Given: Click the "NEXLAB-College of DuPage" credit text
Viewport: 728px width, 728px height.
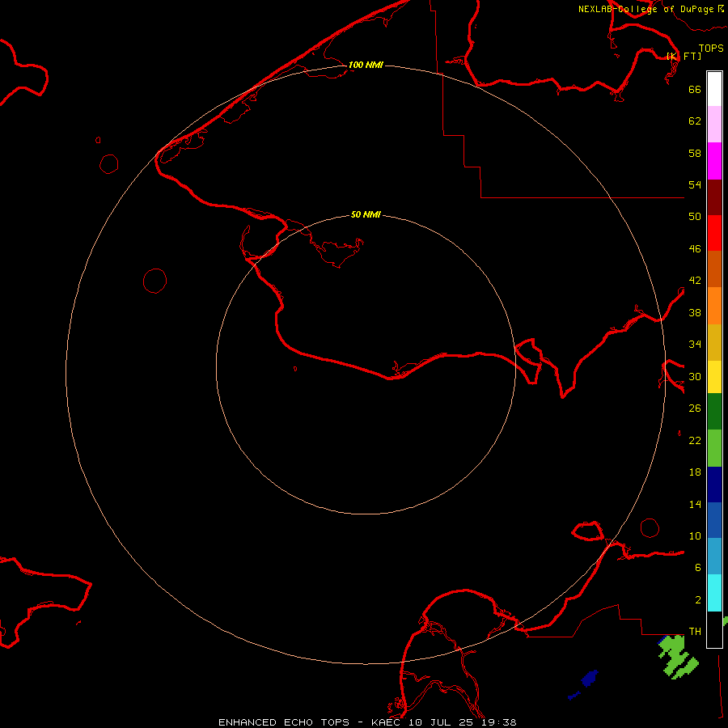Looking at the screenshot, I should click(645, 9).
